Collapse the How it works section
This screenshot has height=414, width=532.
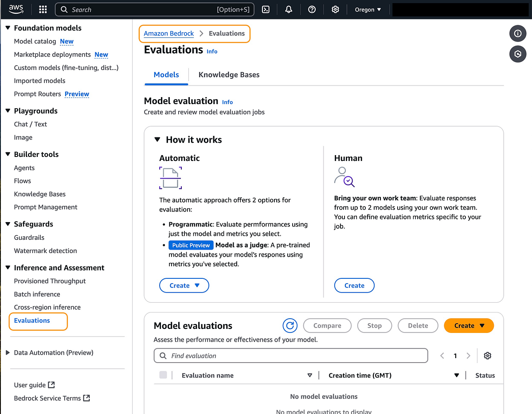[x=157, y=139]
